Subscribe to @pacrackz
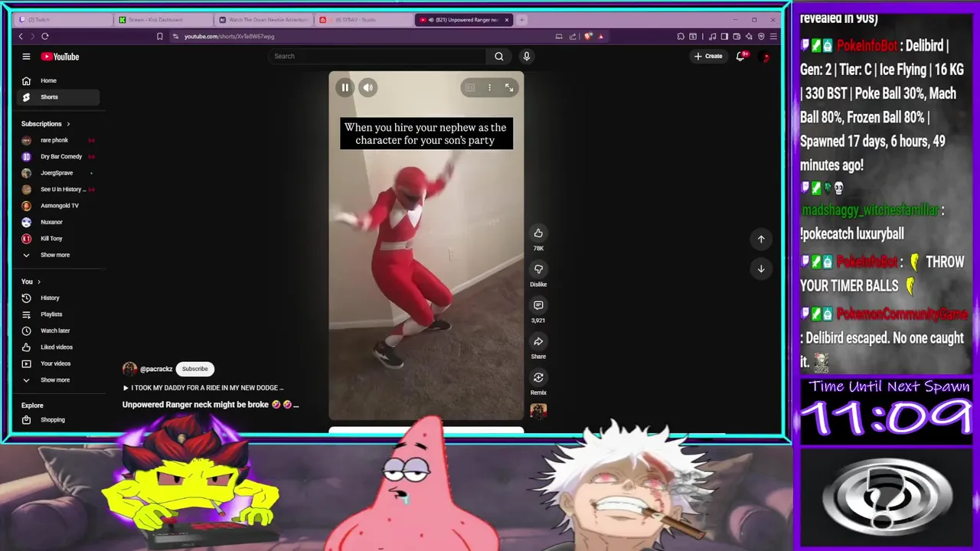 click(194, 369)
